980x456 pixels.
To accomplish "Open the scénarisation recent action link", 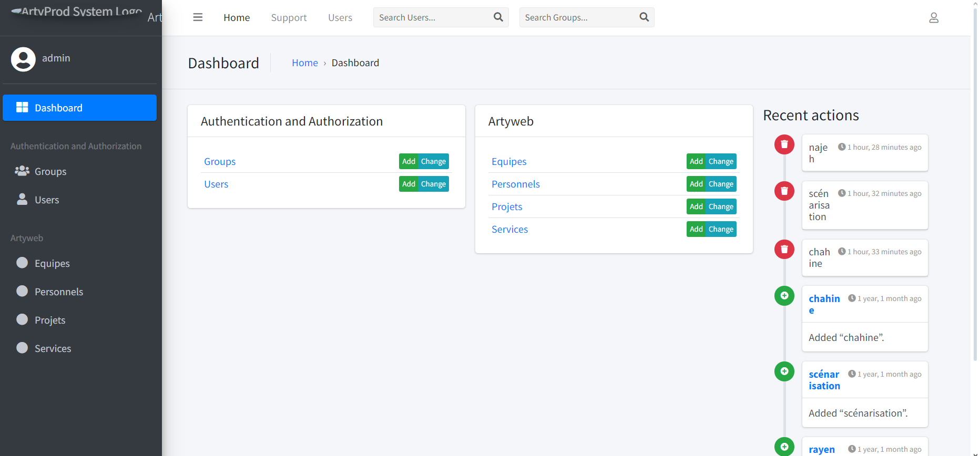I will click(824, 380).
